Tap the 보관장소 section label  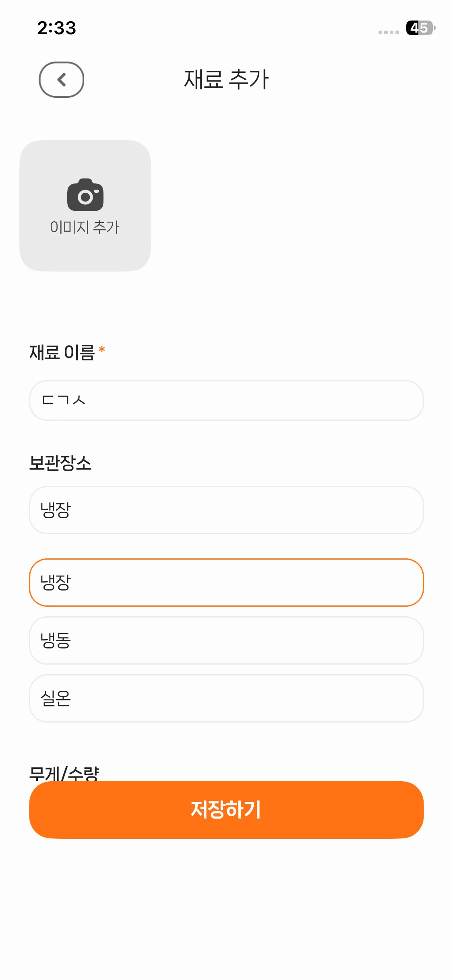(60, 463)
